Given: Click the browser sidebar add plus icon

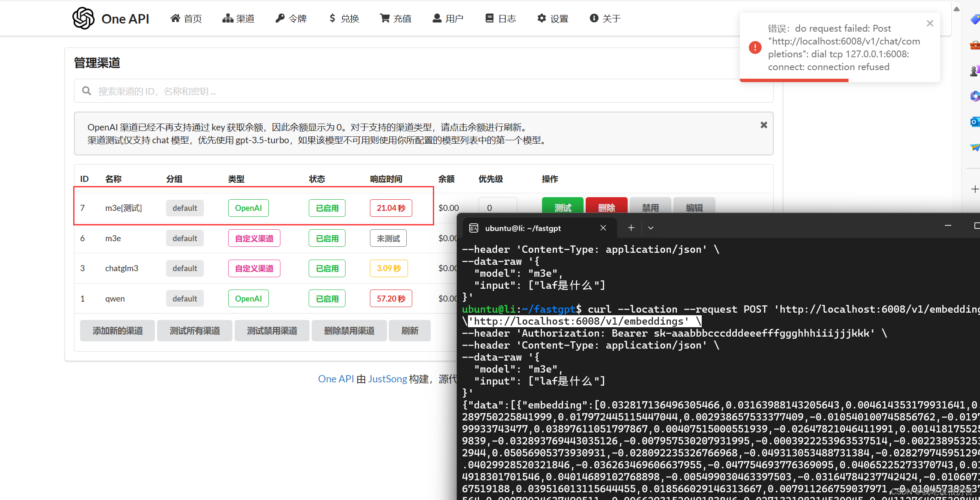Looking at the screenshot, I should 974,189.
